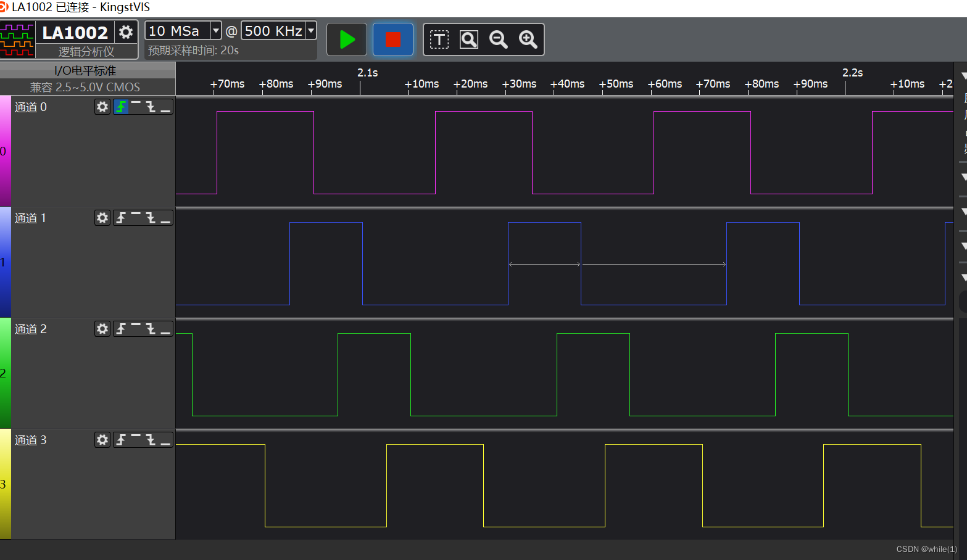The image size is (967, 560).
Task: Set low level trigger on 通道 3
Action: pos(165,440)
